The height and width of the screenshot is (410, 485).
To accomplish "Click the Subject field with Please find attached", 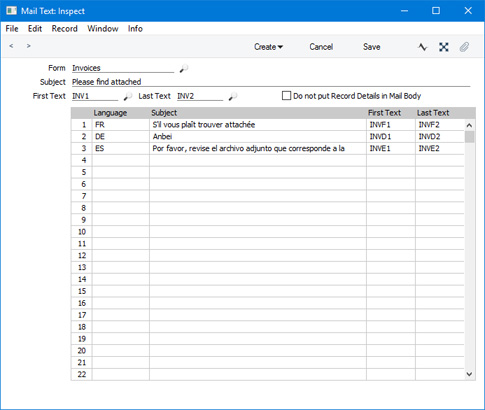I will (271, 82).
